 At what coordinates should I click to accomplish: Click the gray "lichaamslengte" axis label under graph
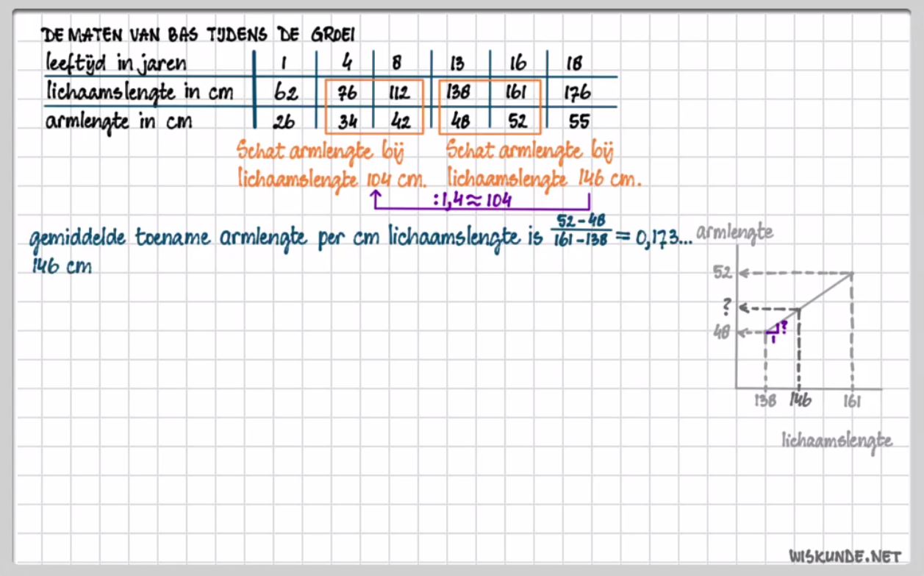tap(837, 440)
